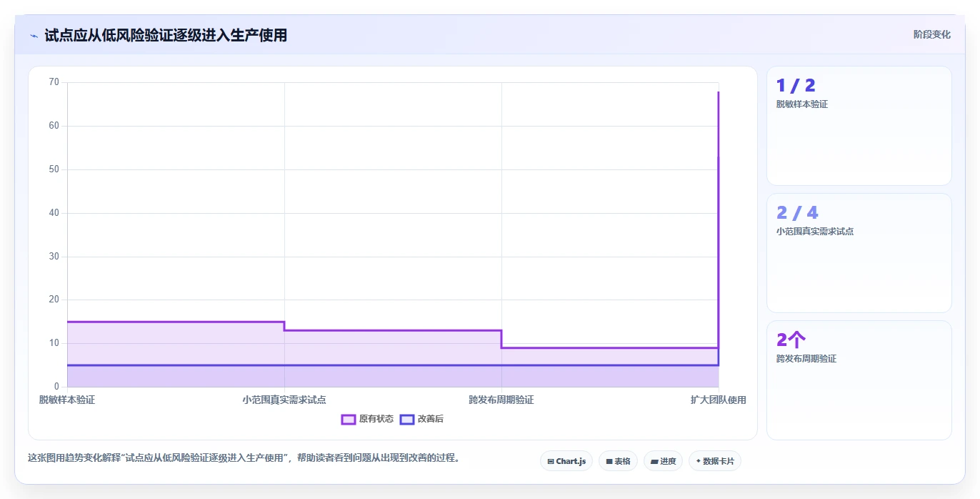Screen dimensions: 980x499
Task: Open the 1 / 2 脱敏样本验证 card
Action: click(x=859, y=126)
